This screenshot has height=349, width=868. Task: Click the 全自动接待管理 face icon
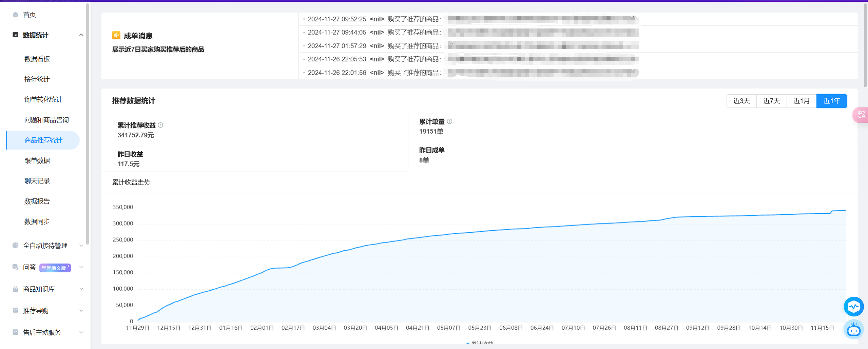pyautogui.click(x=15, y=246)
